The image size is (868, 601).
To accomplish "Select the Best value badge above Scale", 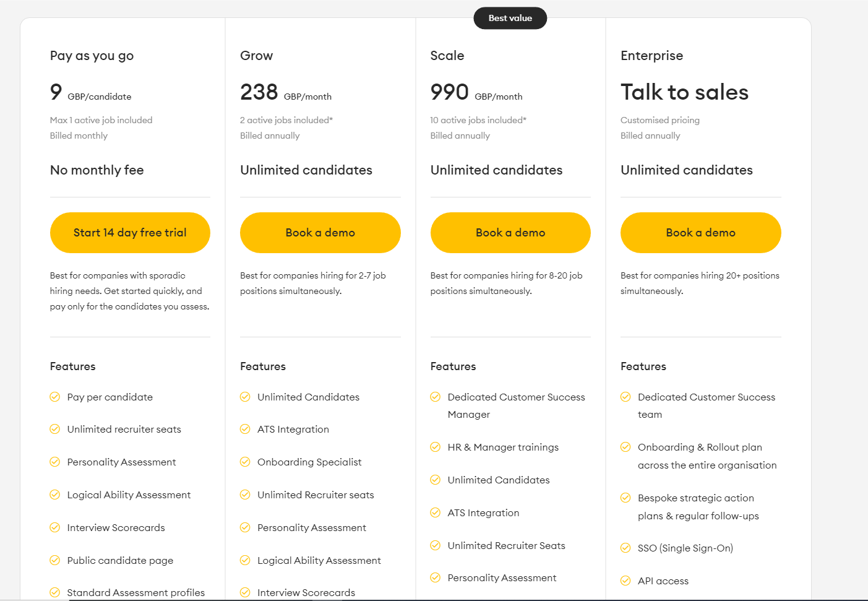I will click(x=510, y=18).
